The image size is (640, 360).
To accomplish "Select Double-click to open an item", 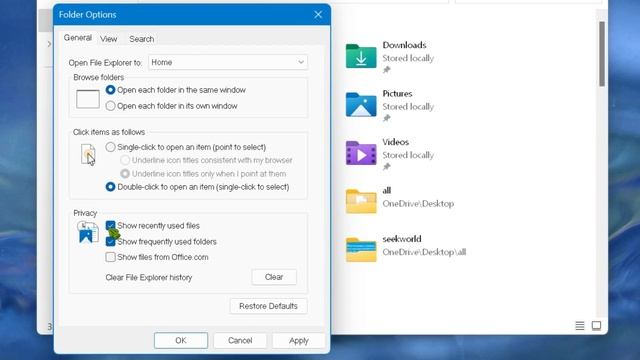I will tap(198, 187).
